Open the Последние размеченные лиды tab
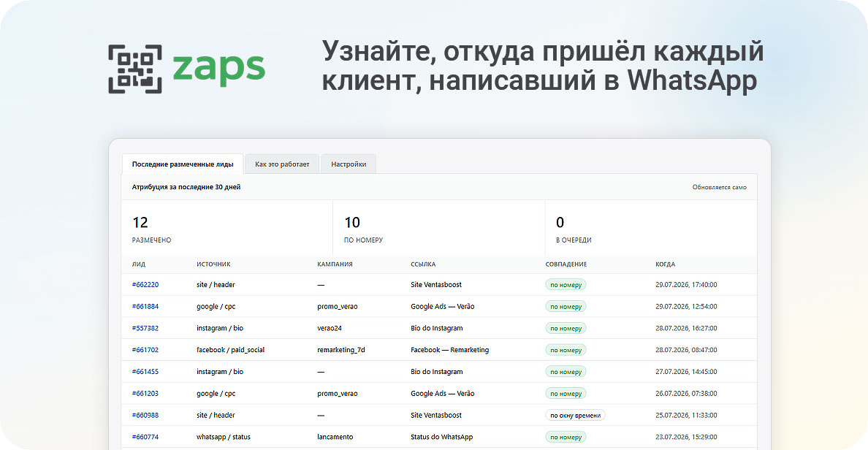 click(183, 164)
